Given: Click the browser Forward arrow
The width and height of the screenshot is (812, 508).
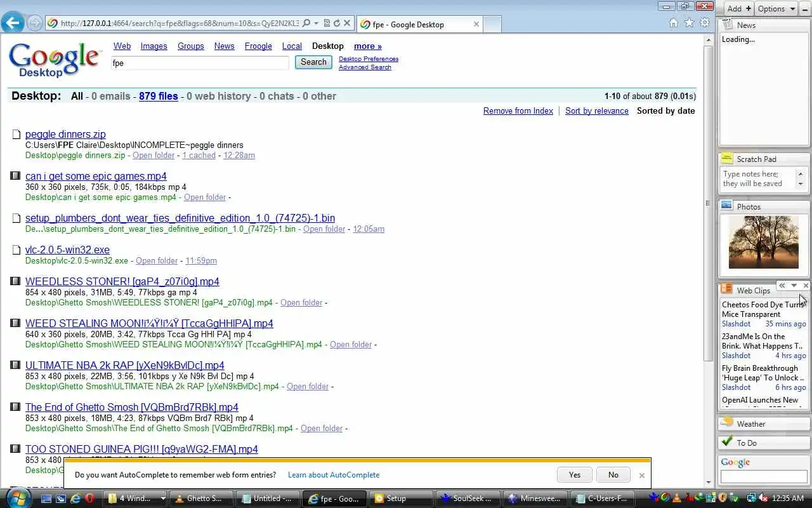Looking at the screenshot, I should [x=35, y=23].
